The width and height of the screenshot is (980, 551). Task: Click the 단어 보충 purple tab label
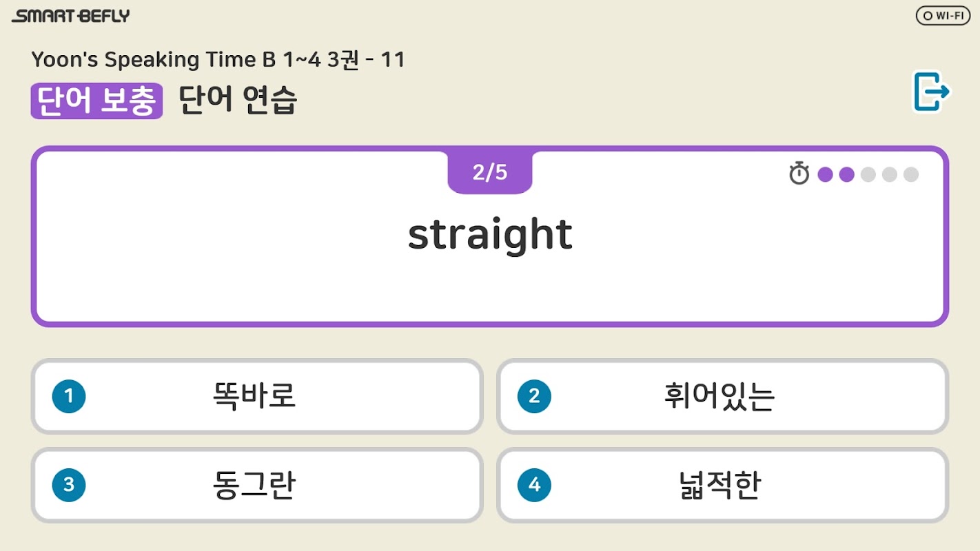point(96,101)
